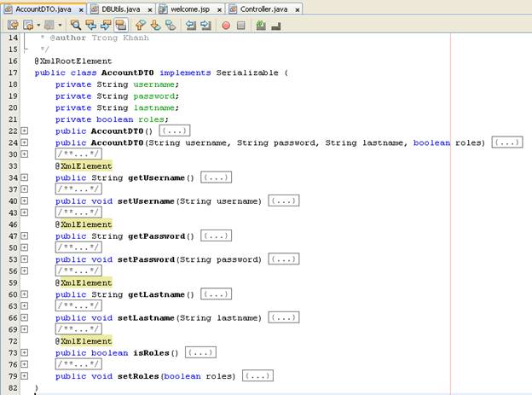This screenshot has height=395, width=532.
Task: Click the getPassword method name
Action: click(156, 236)
